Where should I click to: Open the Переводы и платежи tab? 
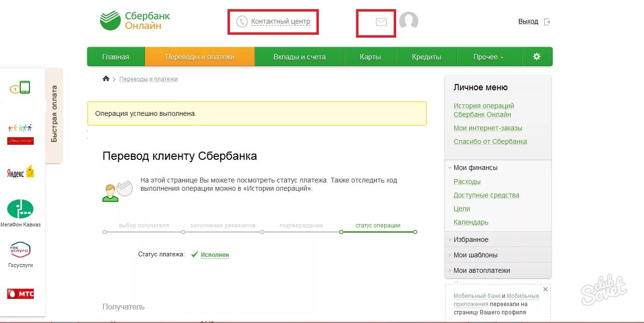coord(200,56)
